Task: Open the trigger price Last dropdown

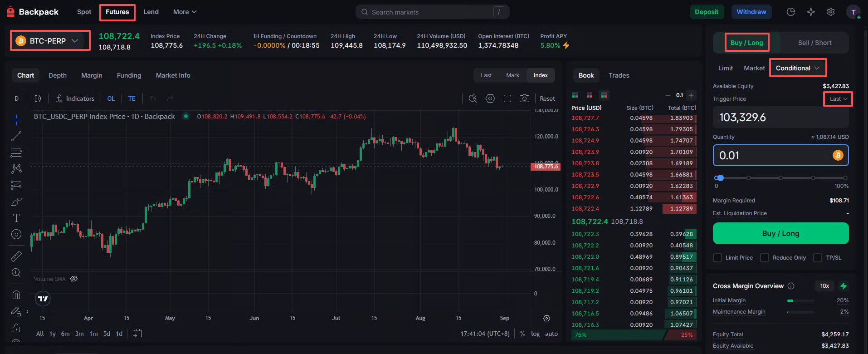Action: (x=838, y=99)
